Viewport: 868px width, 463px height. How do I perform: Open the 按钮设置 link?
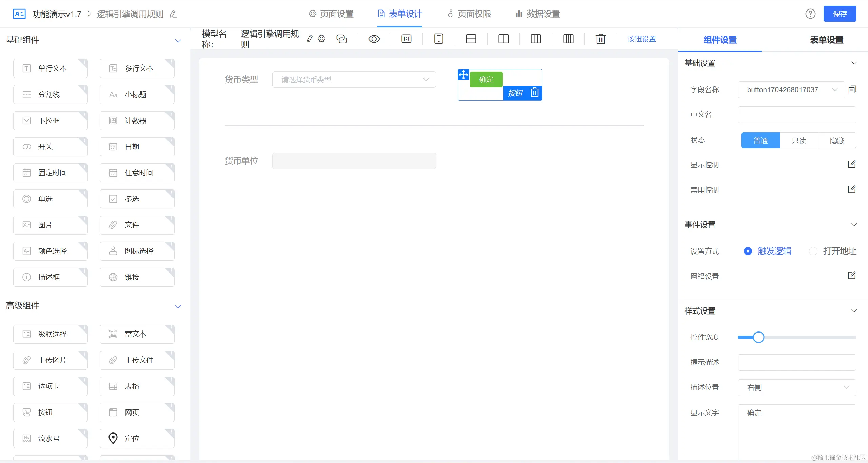click(642, 39)
